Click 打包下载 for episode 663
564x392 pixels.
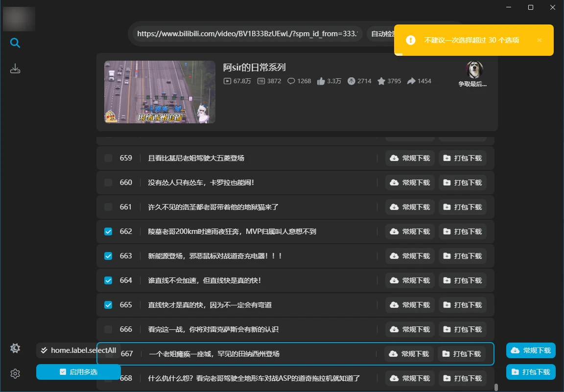tap(462, 256)
